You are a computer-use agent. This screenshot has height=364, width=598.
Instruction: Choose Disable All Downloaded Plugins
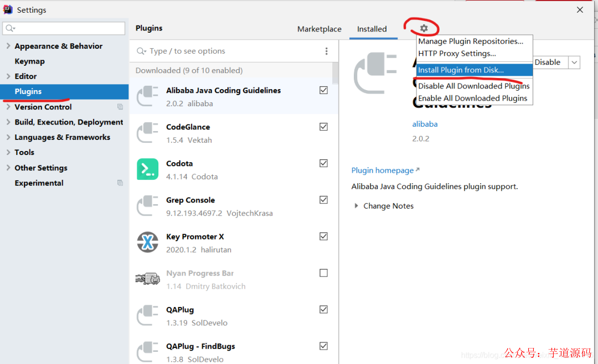(475, 86)
